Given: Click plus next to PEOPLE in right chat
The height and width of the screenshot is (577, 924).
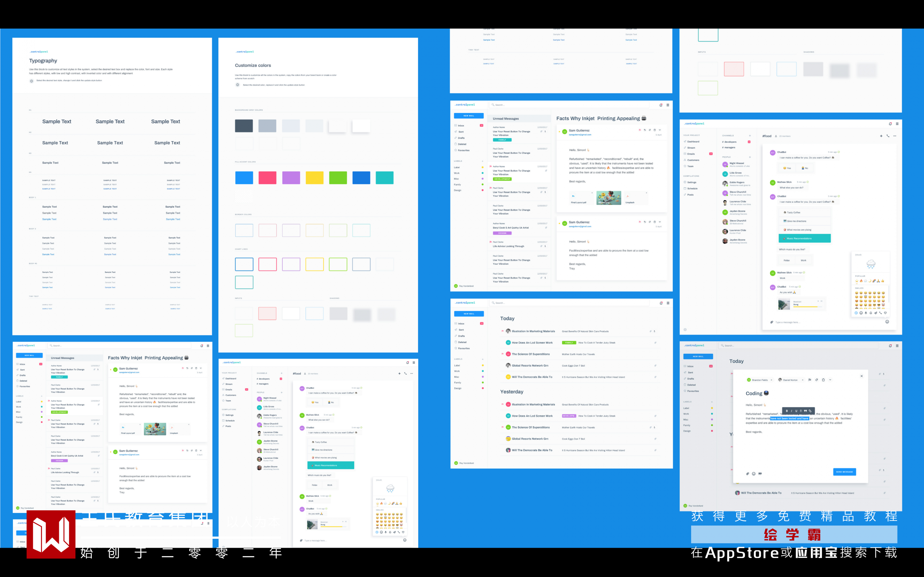Looking at the screenshot, I should pyautogui.click(x=750, y=157).
